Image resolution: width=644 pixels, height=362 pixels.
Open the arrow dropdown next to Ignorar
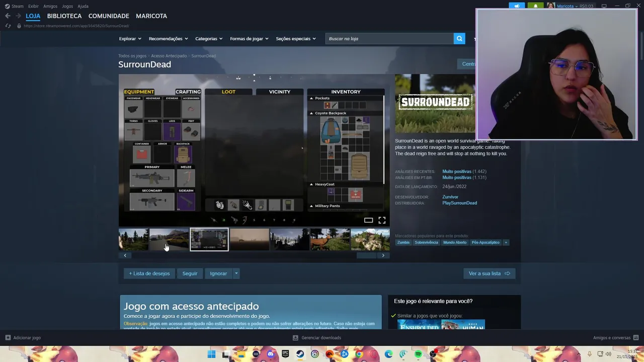(236, 274)
